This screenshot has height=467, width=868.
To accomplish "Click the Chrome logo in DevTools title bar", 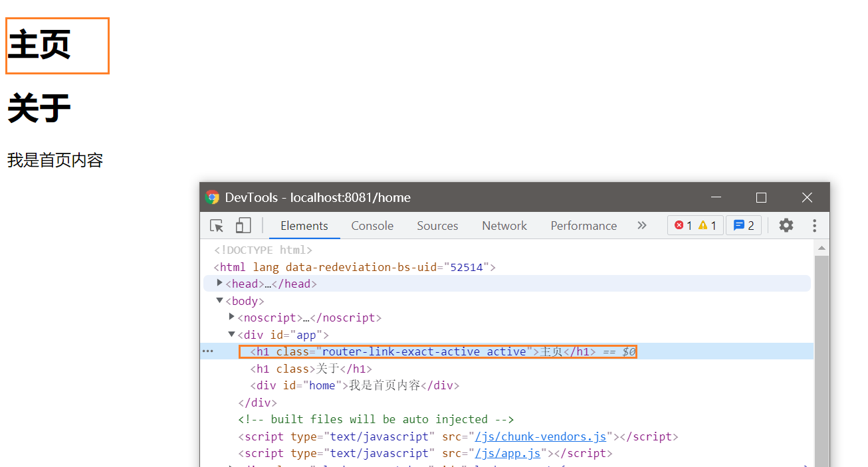I will [213, 197].
